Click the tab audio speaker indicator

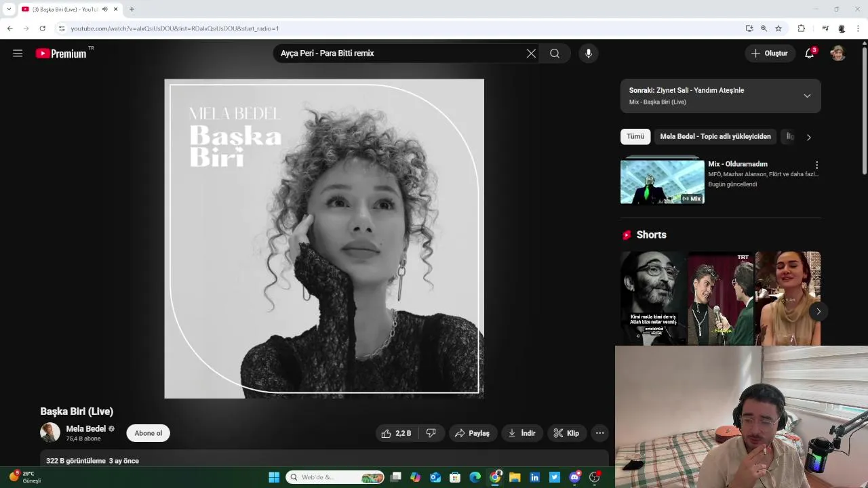pyautogui.click(x=105, y=9)
